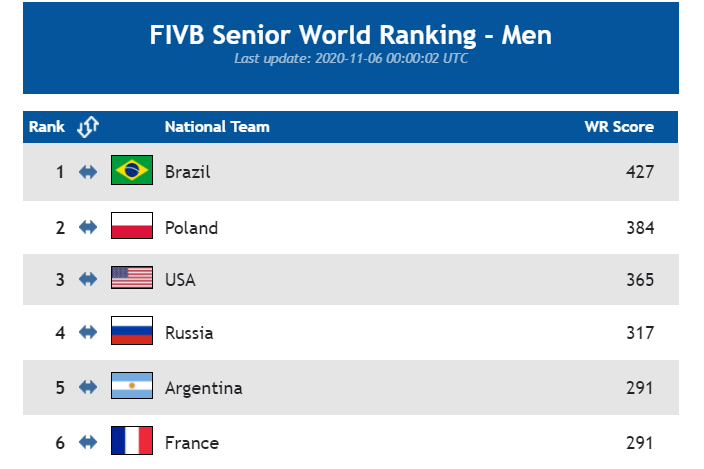Screen dimensions: 704x469
Task: Click Poland's rank movement arrow icon
Action: coord(88,227)
